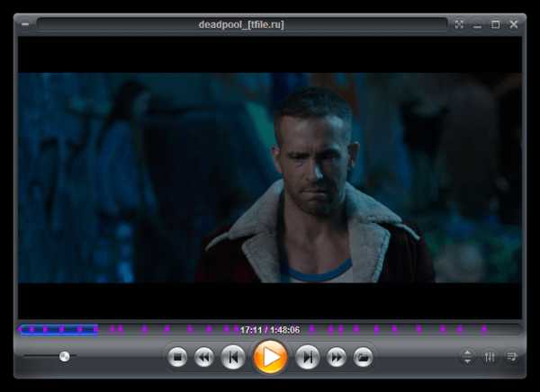Screen dimensions: 540x392
Task: Click the Fast Forward double-arrow button
Action: pos(337,358)
